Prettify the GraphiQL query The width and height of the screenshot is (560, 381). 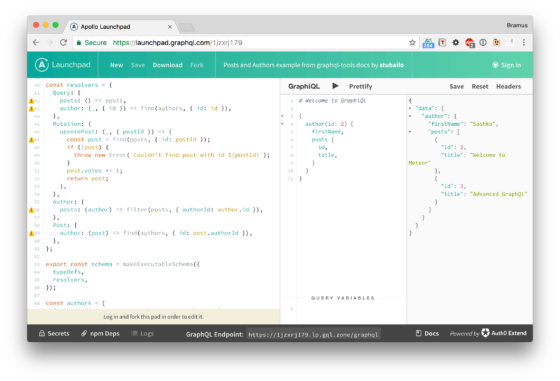click(361, 86)
